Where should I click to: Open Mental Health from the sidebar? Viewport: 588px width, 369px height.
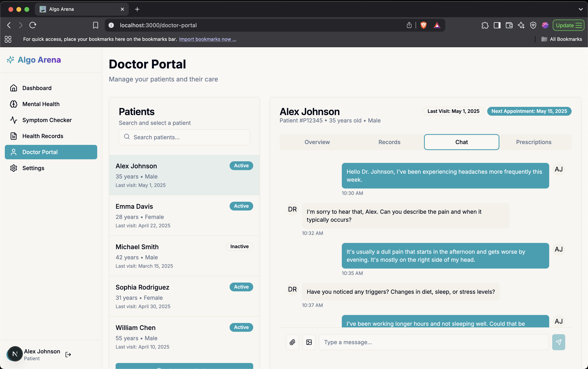[41, 104]
